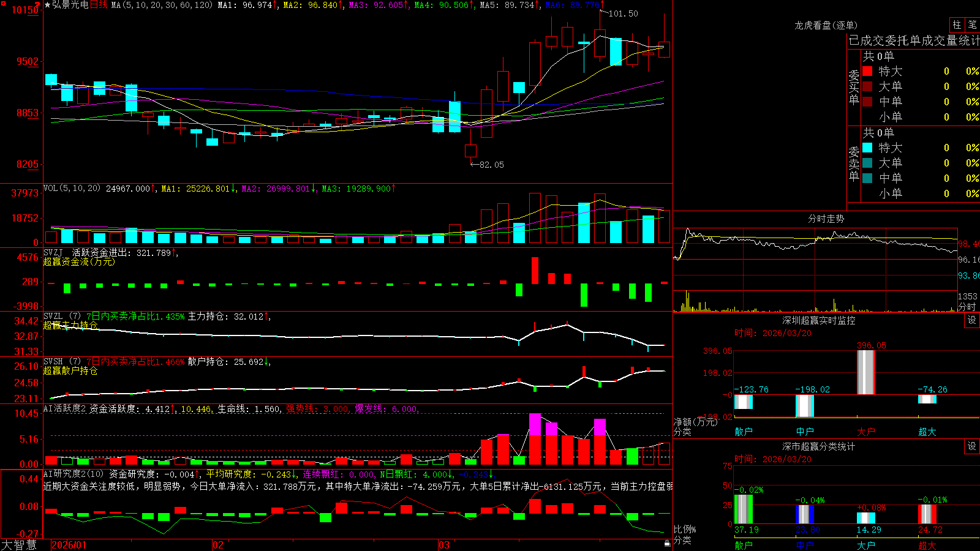Select the 37.19 散户 ratio bar
980x551 pixels.
(743, 509)
